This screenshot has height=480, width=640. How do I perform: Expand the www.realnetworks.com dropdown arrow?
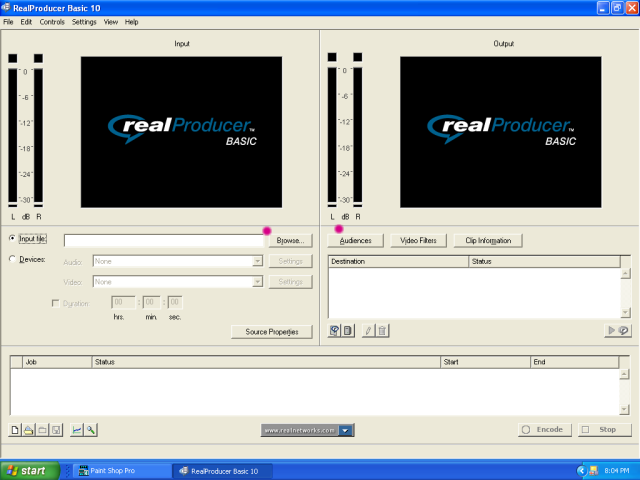[345, 430]
